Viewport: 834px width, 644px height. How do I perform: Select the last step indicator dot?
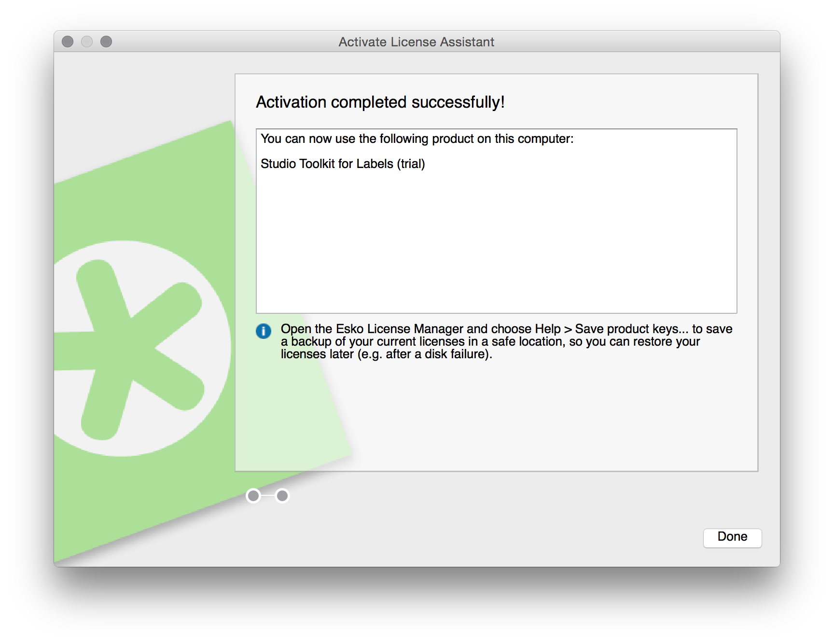tap(282, 496)
